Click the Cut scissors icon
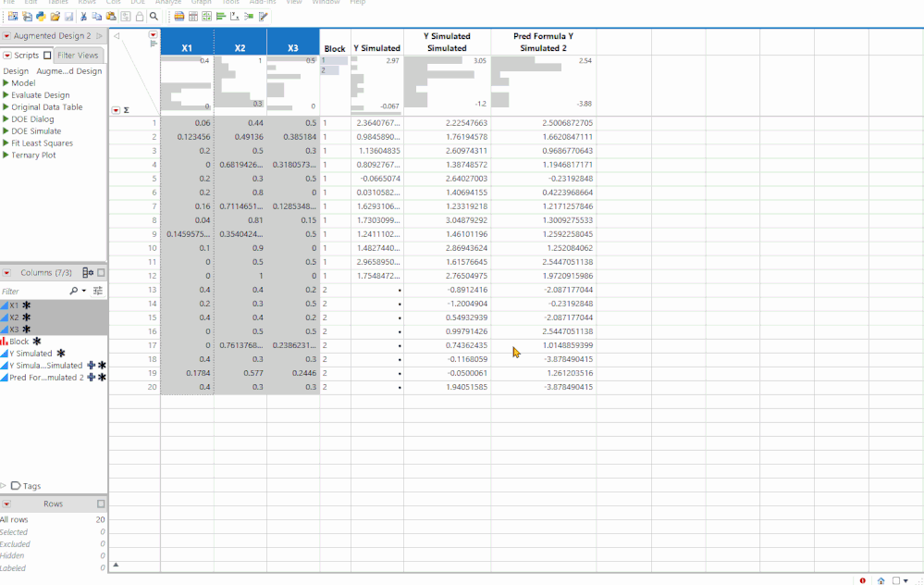Image resolution: width=924 pixels, height=585 pixels. pos(83,17)
